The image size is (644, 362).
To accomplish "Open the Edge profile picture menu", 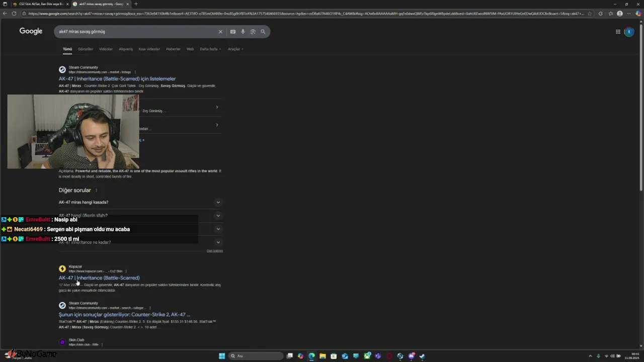I will 620,14.
